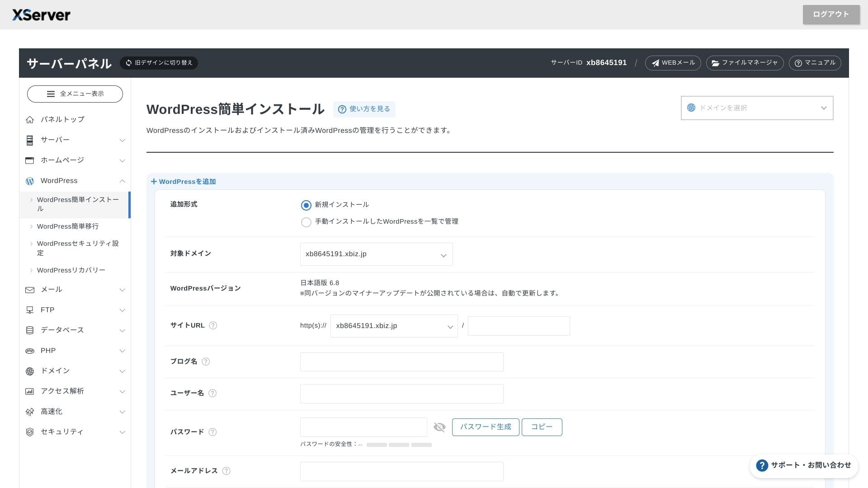Expand the セキュリティ menu chevron

click(x=122, y=432)
